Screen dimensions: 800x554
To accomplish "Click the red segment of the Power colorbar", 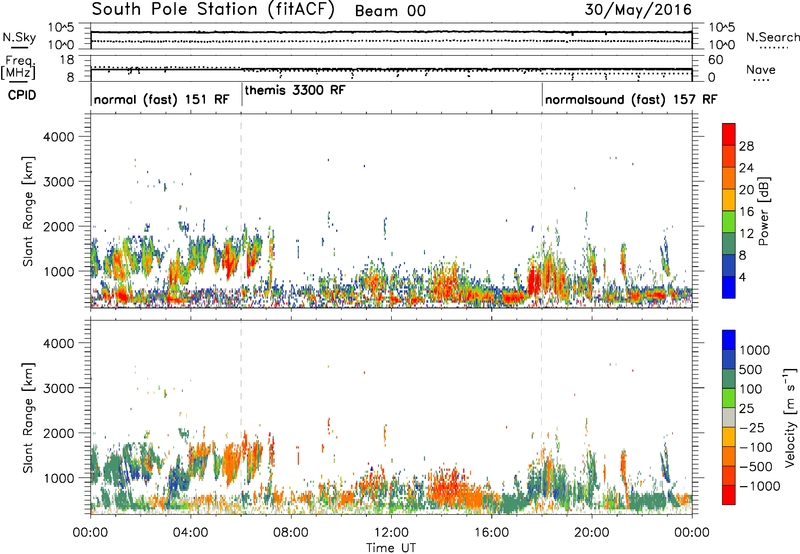I will [x=729, y=135].
